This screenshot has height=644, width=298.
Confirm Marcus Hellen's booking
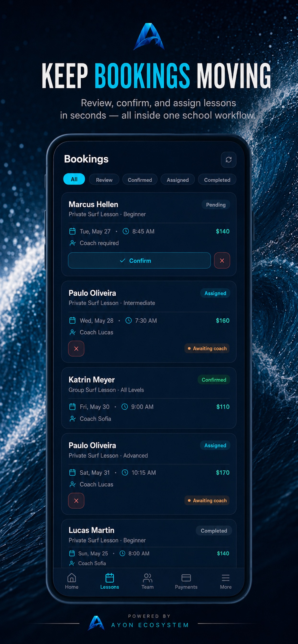pos(139,260)
